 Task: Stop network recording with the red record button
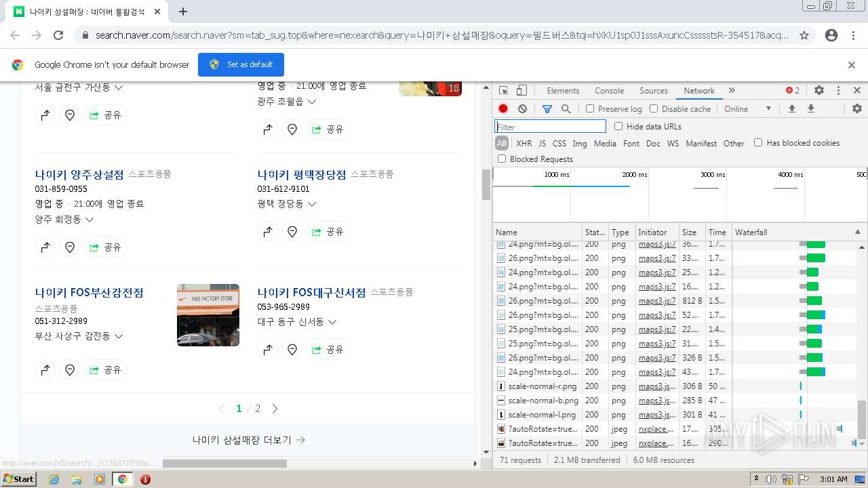503,108
